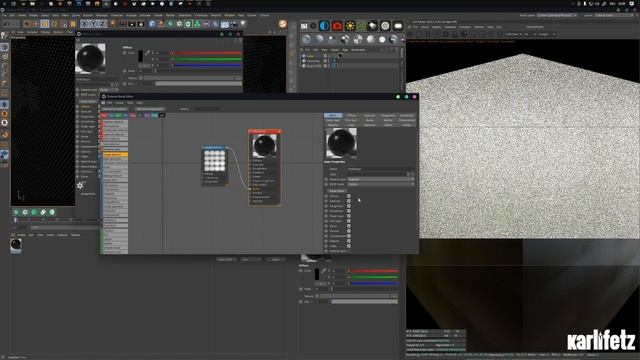Click eyedropper in top material editor

point(147,53)
